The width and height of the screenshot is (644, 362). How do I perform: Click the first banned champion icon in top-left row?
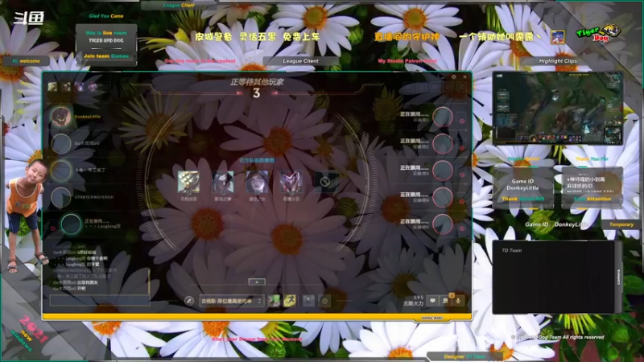52,87
